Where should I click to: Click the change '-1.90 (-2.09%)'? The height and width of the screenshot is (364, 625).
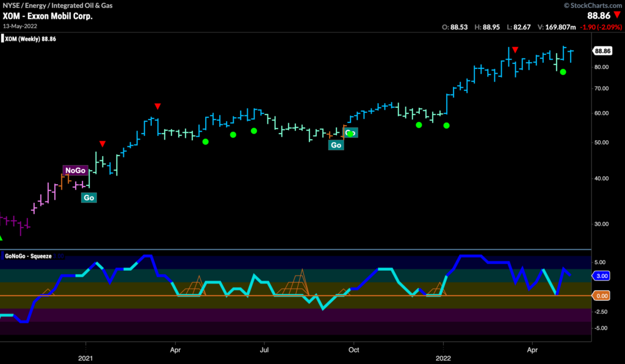[601, 27]
